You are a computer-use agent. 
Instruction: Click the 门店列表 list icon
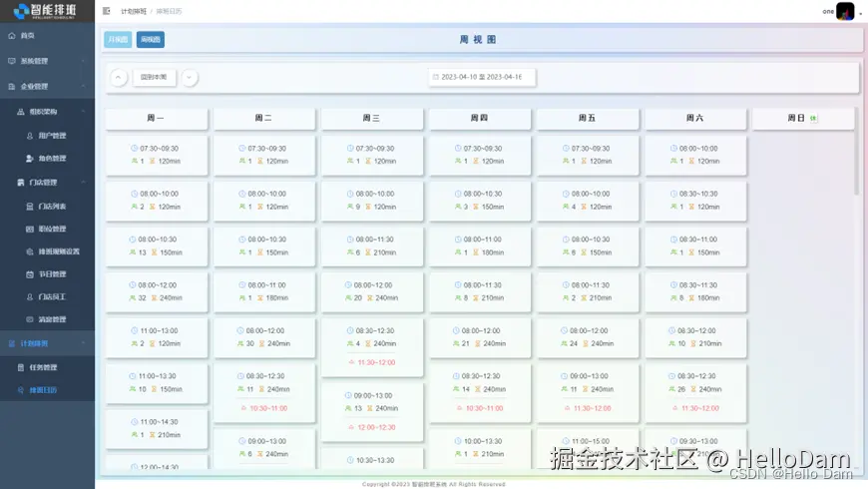click(x=30, y=206)
